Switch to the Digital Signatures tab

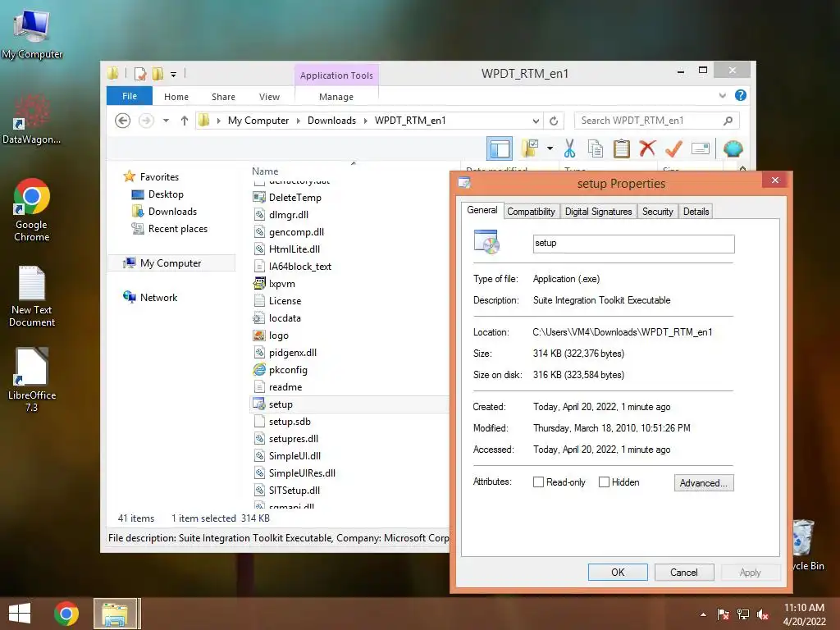(x=598, y=212)
